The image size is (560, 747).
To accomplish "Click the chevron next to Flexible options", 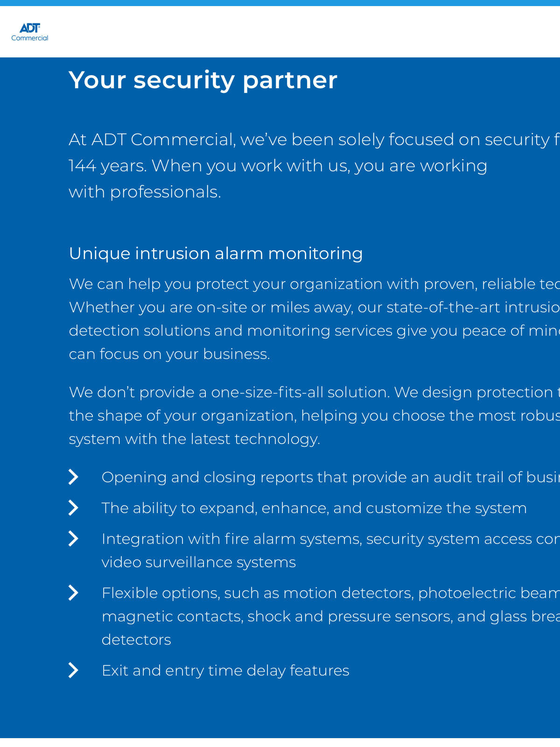I will tap(73, 593).
